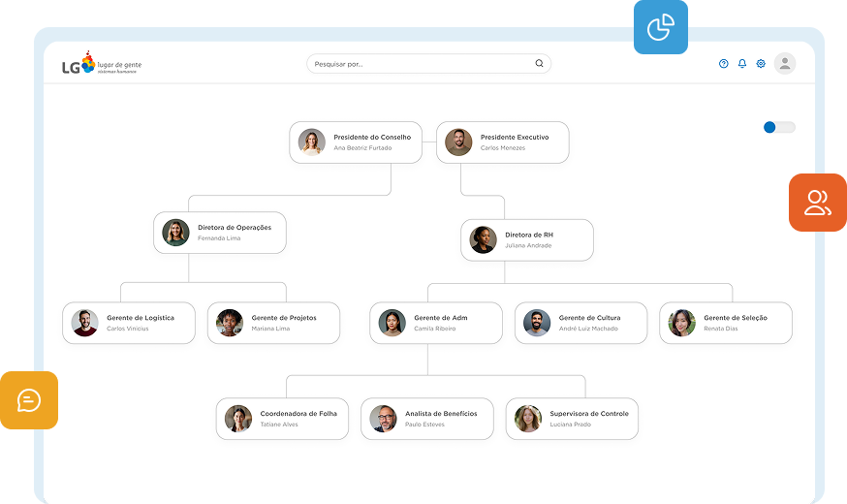Open the notifications bell icon

point(742,64)
